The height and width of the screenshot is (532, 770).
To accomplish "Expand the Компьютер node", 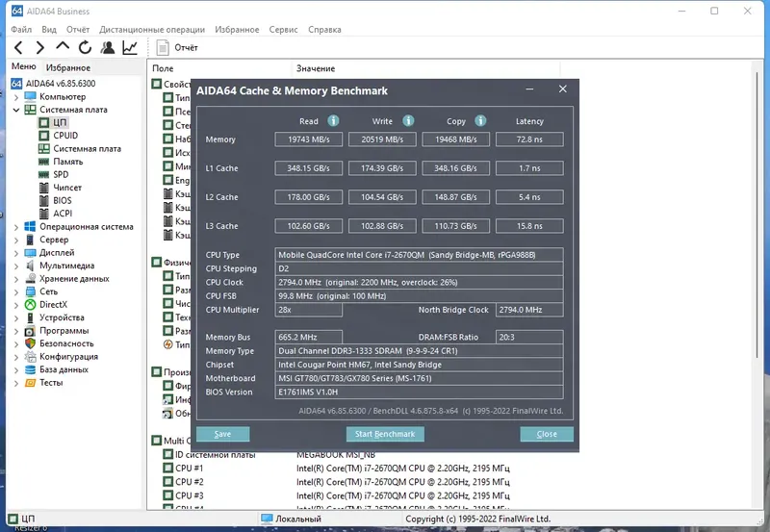I will (16, 97).
